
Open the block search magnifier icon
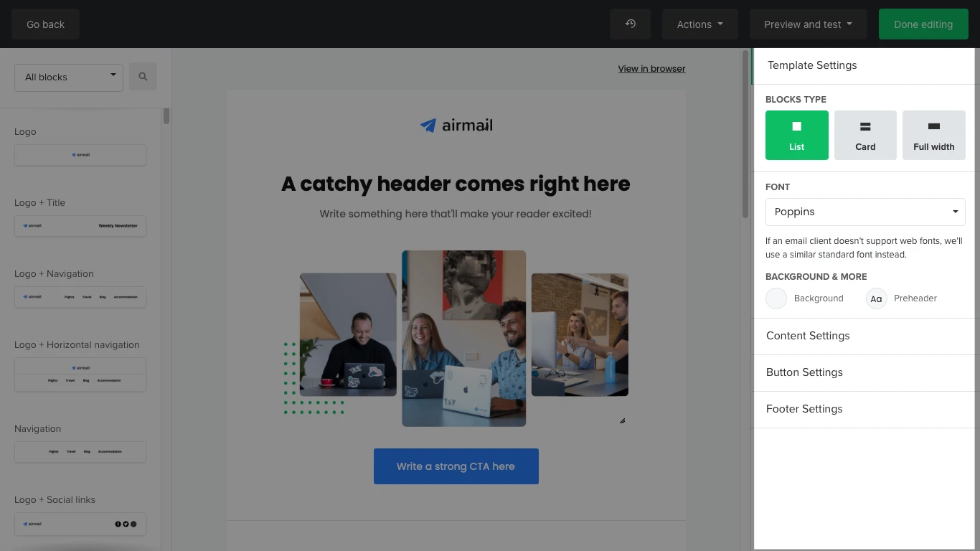click(143, 77)
